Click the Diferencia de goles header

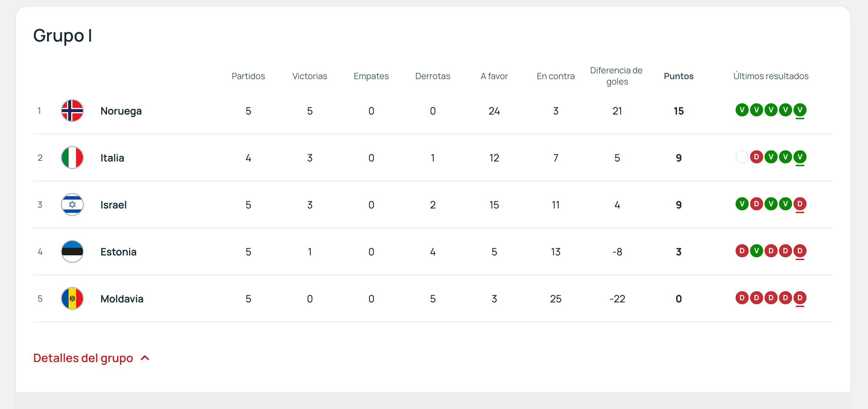(x=617, y=76)
